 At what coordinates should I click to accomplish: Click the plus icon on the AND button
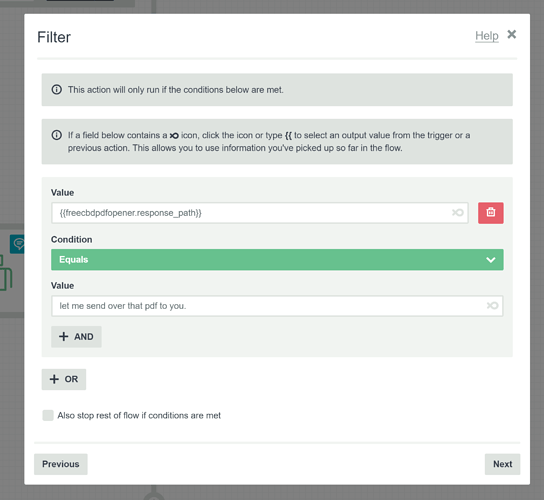pyautogui.click(x=63, y=337)
